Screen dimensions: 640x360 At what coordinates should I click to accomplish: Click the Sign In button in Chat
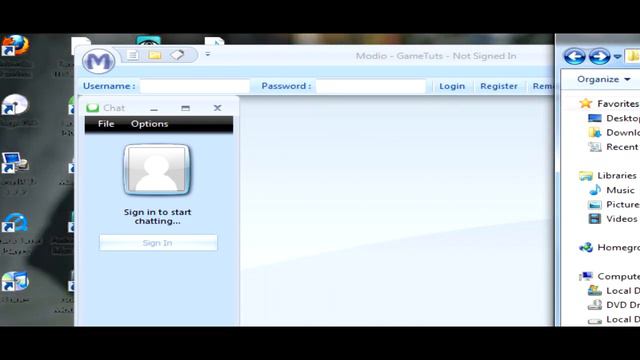click(x=158, y=243)
